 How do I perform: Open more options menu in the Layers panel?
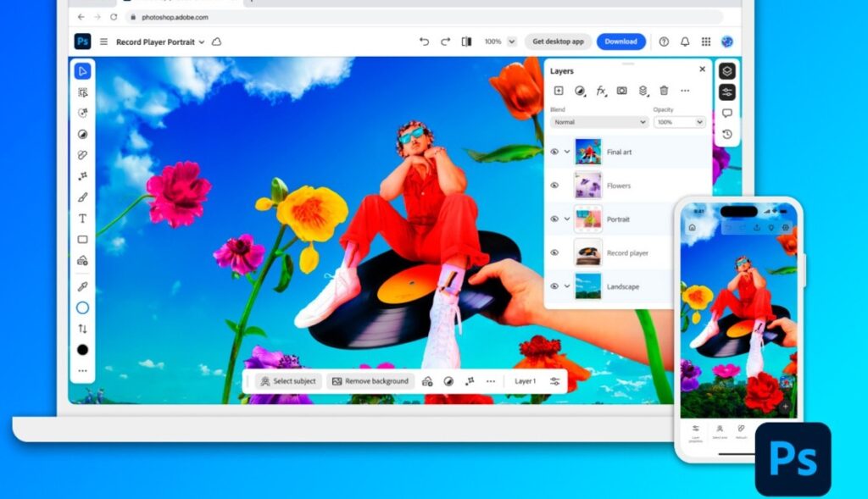(x=685, y=89)
